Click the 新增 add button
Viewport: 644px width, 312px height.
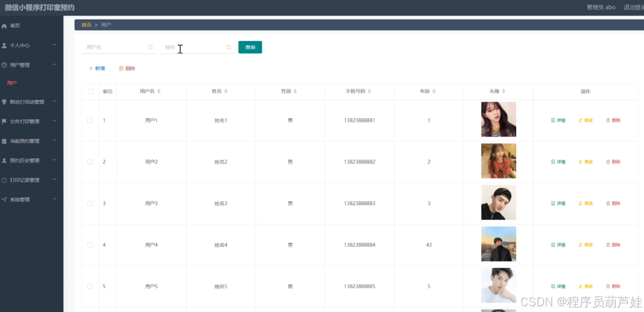[97, 68]
